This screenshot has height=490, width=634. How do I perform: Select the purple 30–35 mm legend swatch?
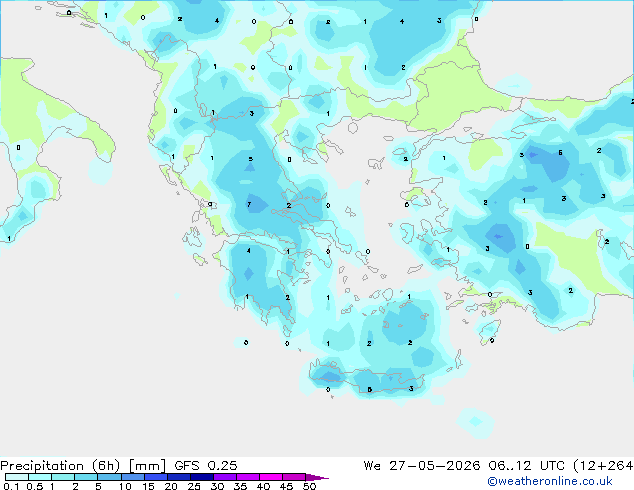tap(225, 477)
